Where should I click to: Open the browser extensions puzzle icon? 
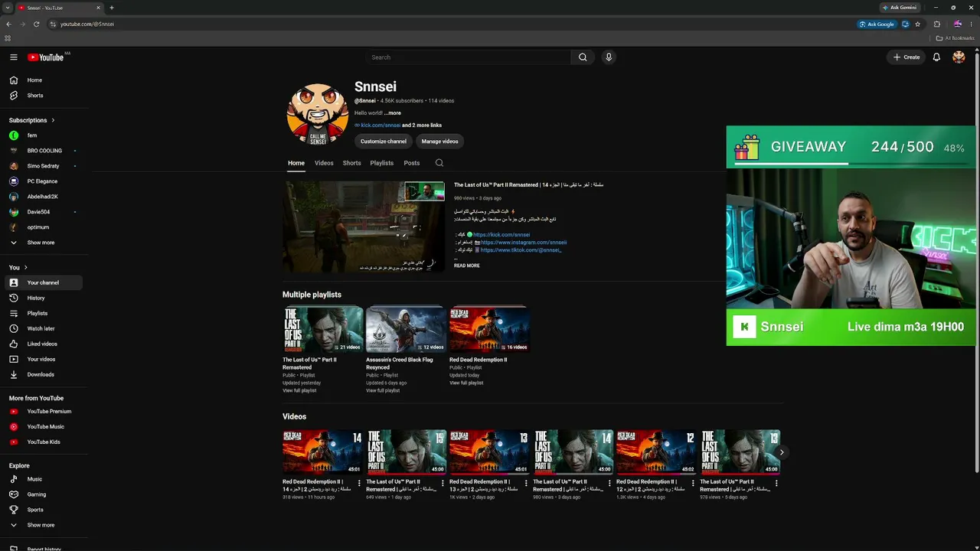click(936, 24)
